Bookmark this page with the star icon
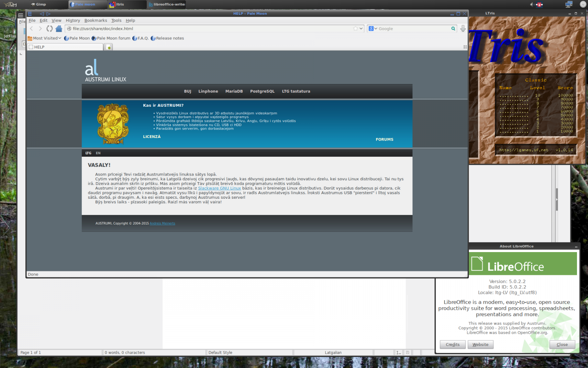This screenshot has height=368, width=588. tap(355, 29)
